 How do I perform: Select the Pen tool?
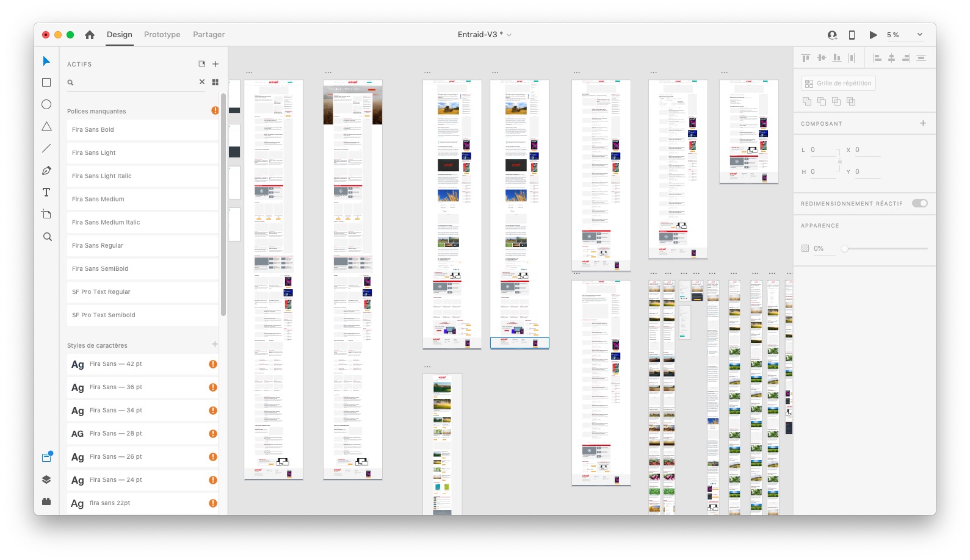click(46, 170)
